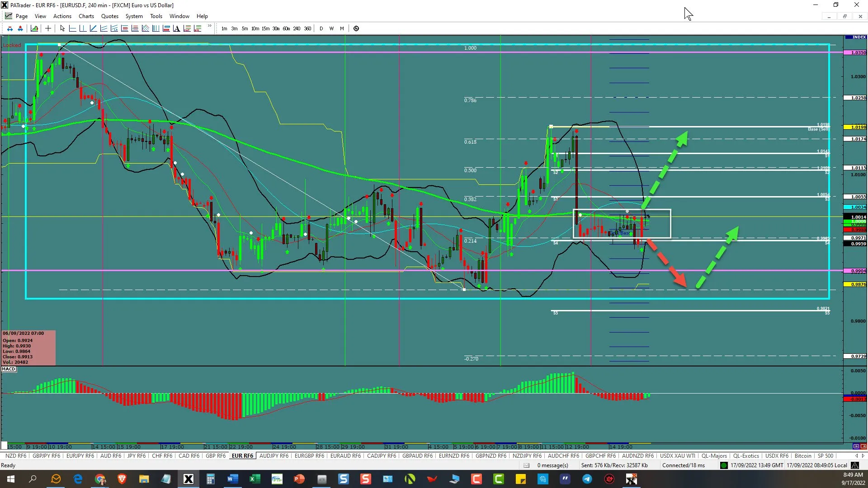The width and height of the screenshot is (868, 488).
Task: Open the System menu
Action: click(134, 16)
